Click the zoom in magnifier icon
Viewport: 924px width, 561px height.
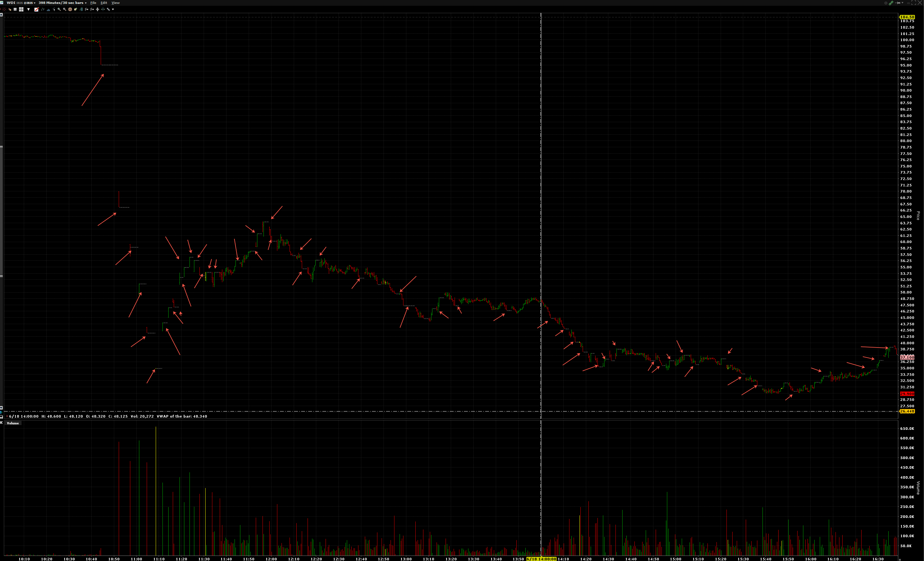(x=59, y=9)
